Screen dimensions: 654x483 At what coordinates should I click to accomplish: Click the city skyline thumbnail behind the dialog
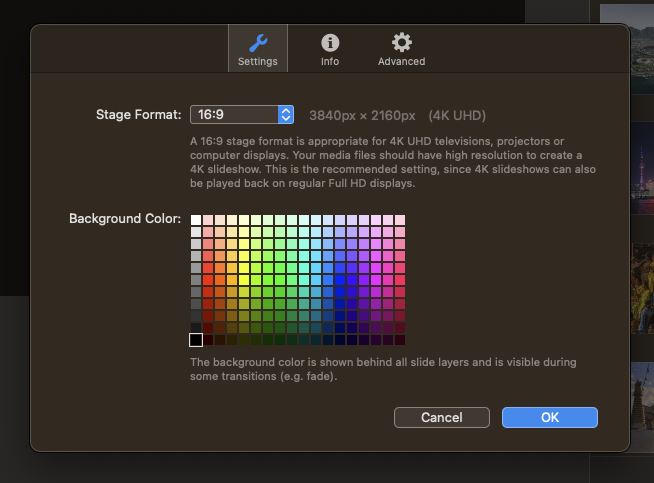641,168
